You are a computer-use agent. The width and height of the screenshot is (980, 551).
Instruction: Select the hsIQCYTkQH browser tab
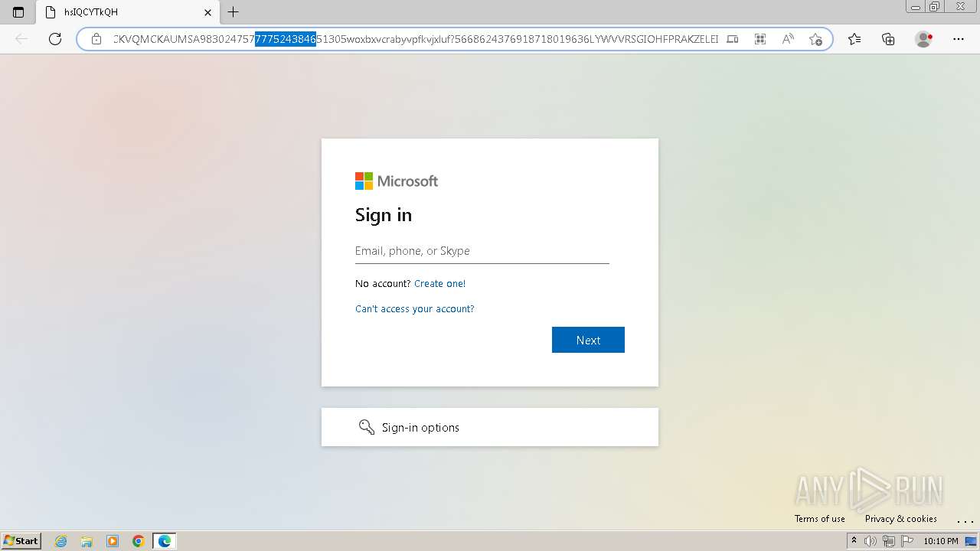(x=128, y=12)
